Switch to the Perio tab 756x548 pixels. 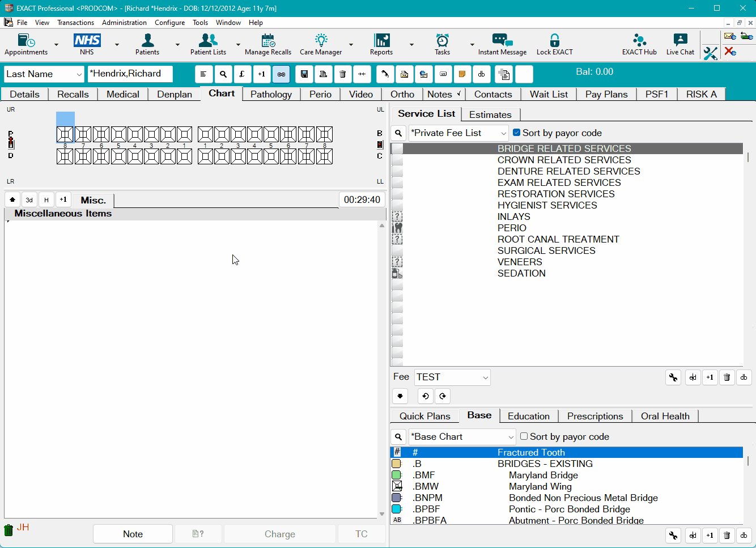click(x=320, y=94)
